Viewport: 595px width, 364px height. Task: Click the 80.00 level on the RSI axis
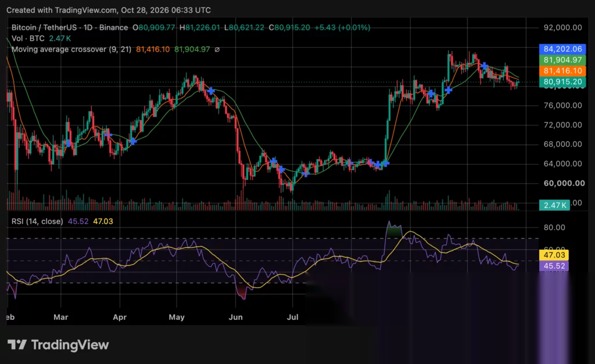[x=554, y=228]
